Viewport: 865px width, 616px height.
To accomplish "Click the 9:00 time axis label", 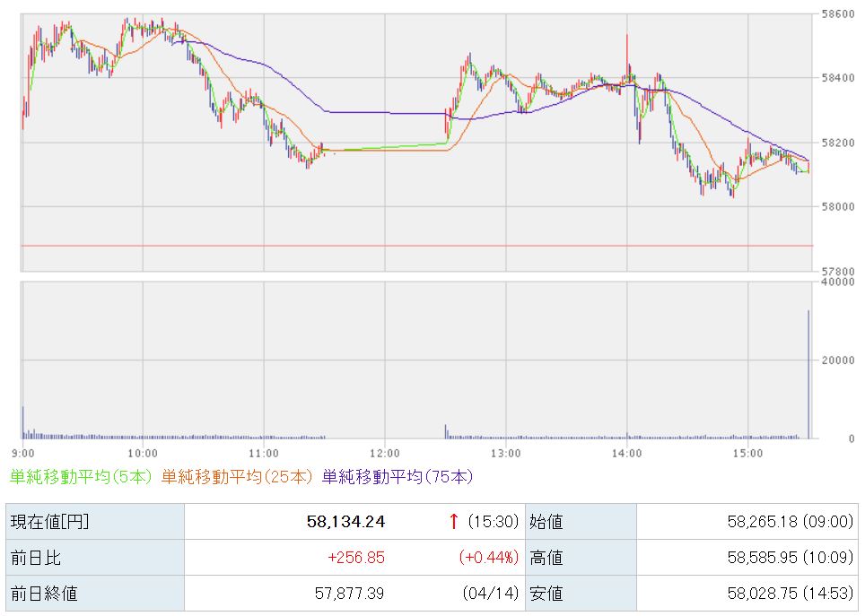I will click(22, 453).
